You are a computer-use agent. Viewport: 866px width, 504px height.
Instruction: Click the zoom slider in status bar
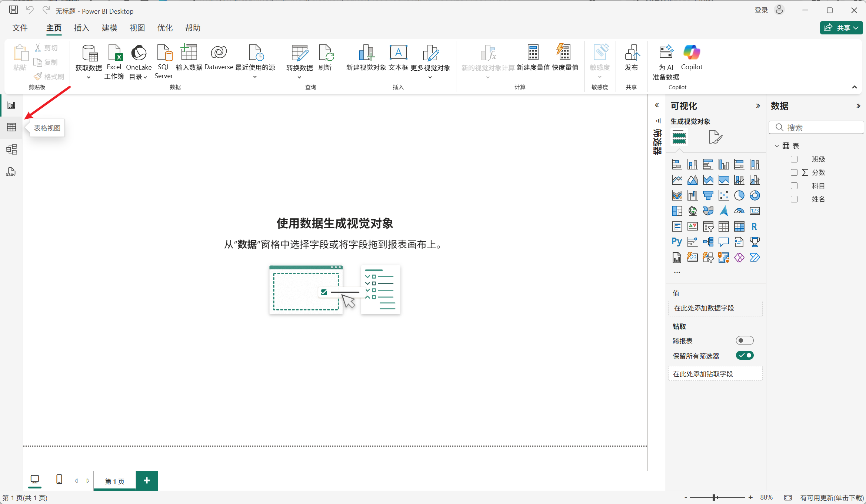pyautogui.click(x=714, y=498)
